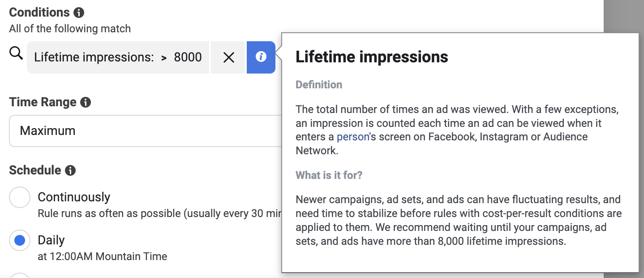The image size is (644, 278).
Task: Click the blue info button beside condition
Action: click(x=261, y=57)
